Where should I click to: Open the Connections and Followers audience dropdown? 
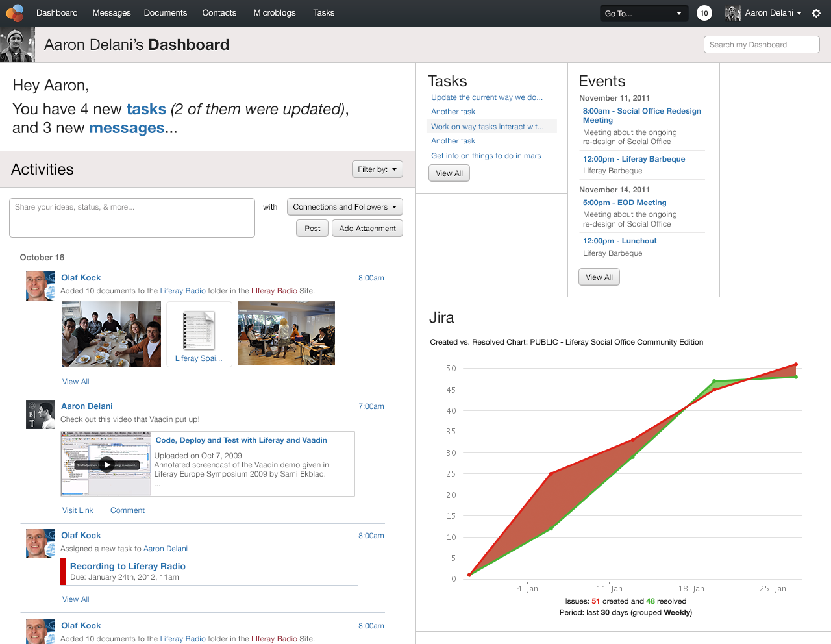point(345,206)
